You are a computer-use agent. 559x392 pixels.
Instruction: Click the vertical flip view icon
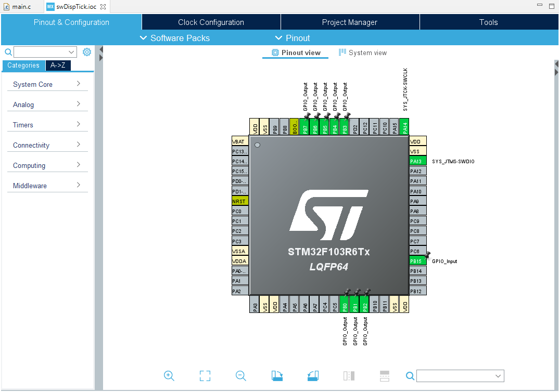tap(349, 376)
